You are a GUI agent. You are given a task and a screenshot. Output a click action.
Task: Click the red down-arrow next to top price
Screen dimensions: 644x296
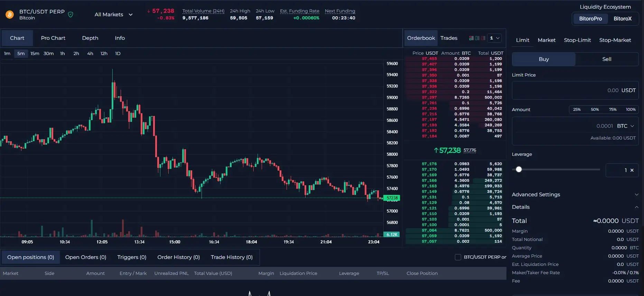pyautogui.click(x=149, y=11)
